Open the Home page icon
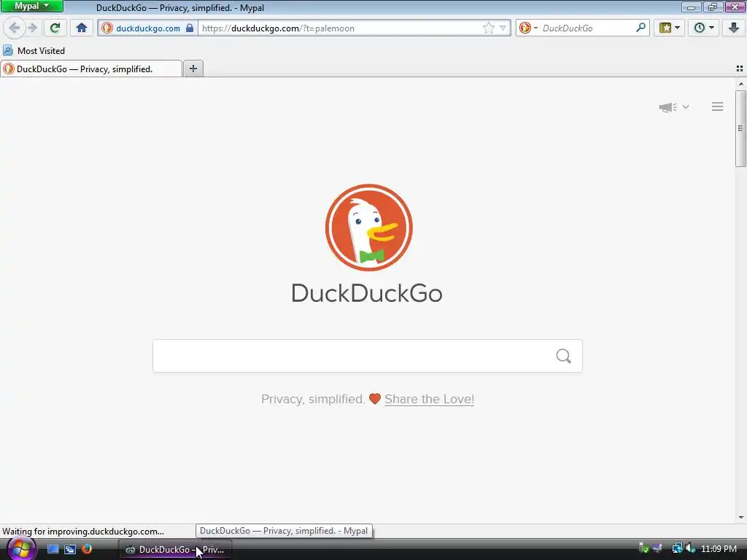This screenshot has height=560, width=747. [82, 28]
